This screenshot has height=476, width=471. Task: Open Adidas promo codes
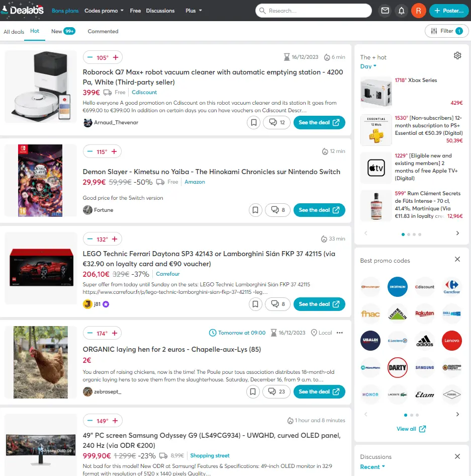click(x=425, y=341)
